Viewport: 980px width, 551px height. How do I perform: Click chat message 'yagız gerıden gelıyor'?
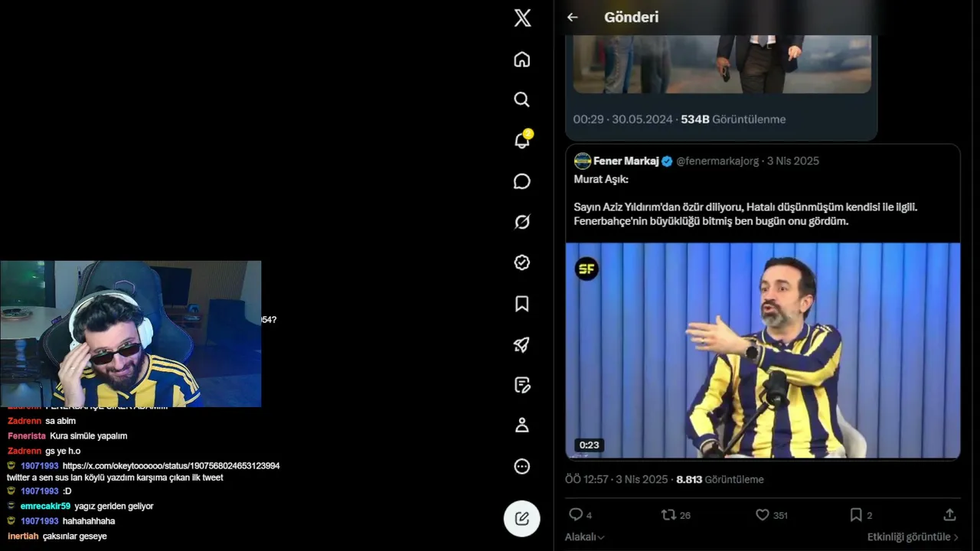coord(114,507)
